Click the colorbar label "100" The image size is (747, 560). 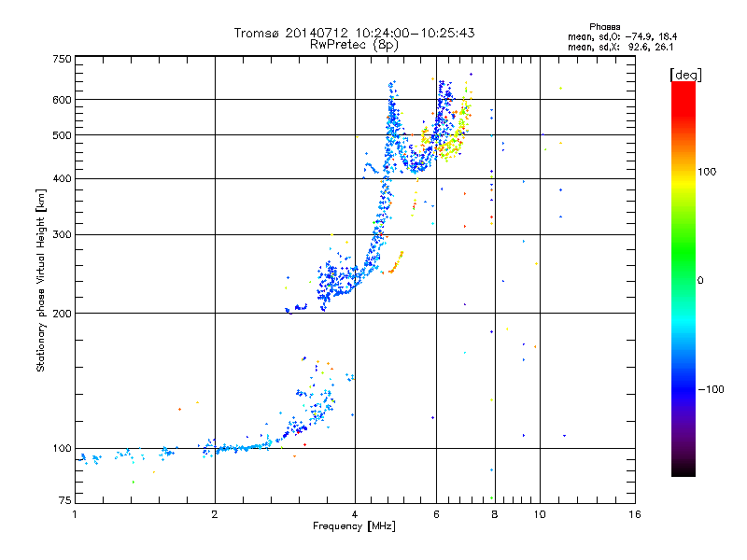707,172
